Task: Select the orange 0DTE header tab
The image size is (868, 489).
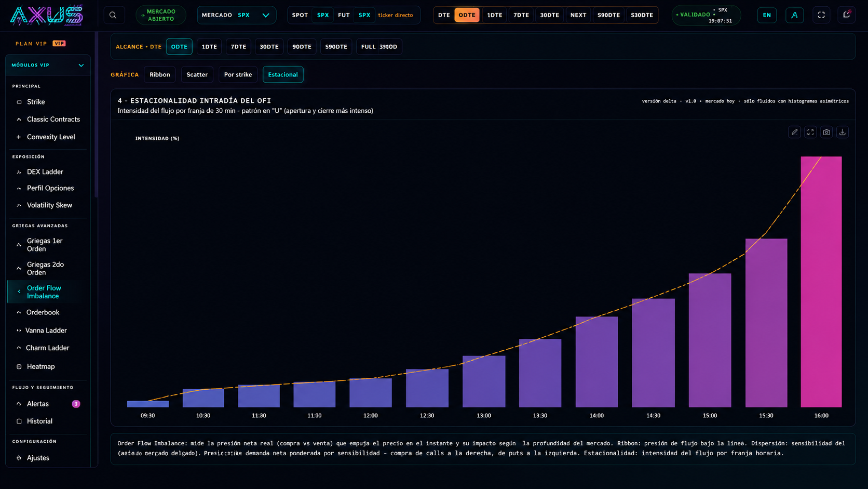Action: 467,15
